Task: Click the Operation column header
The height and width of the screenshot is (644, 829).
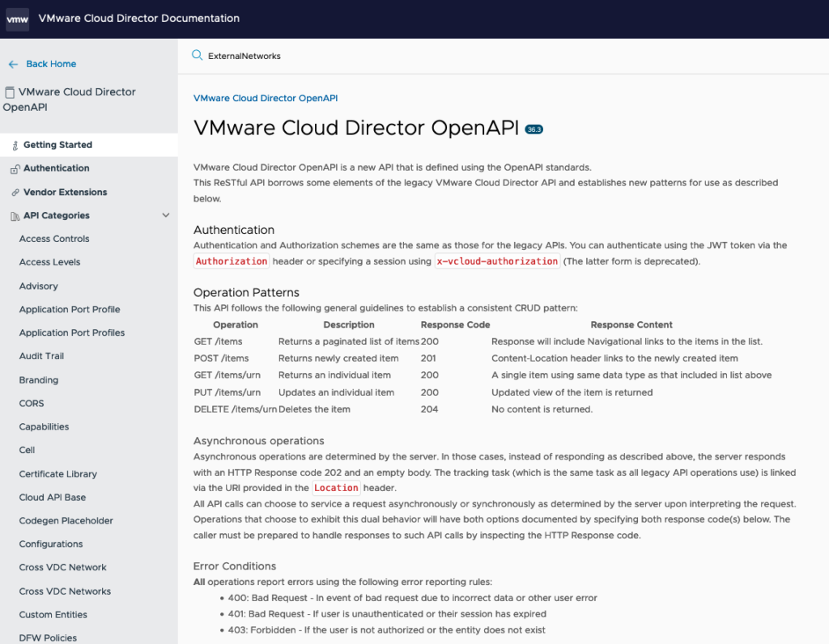Action: click(x=236, y=324)
